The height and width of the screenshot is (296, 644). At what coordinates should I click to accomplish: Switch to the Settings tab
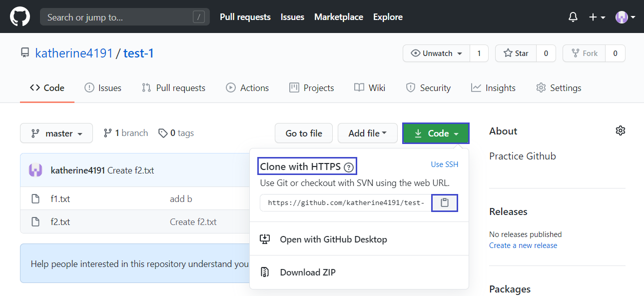click(559, 88)
